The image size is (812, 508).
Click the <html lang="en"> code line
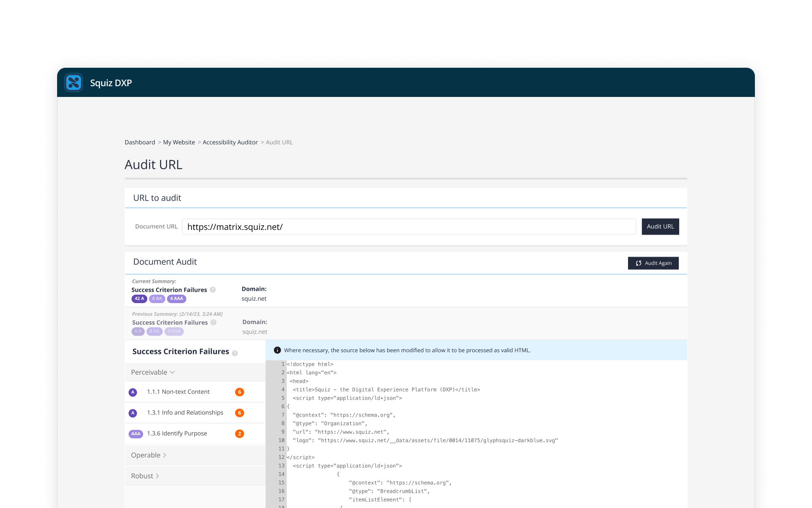point(312,373)
